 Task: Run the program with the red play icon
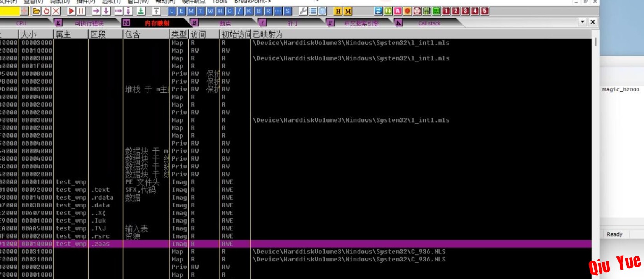point(72,11)
